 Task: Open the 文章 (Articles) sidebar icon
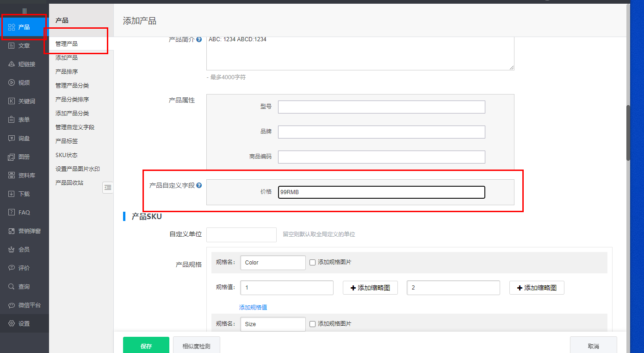[12, 46]
